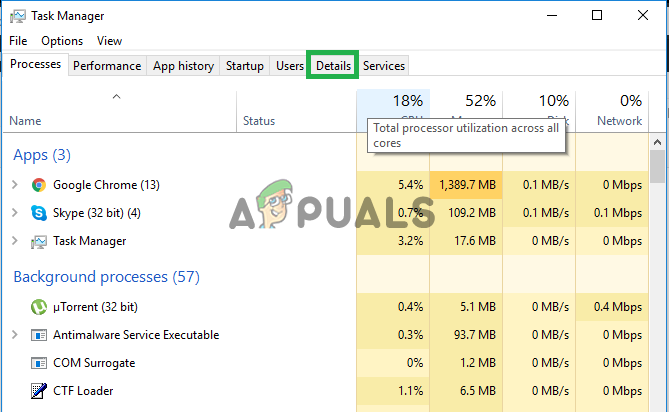Click the µTorrent icon

click(x=39, y=307)
